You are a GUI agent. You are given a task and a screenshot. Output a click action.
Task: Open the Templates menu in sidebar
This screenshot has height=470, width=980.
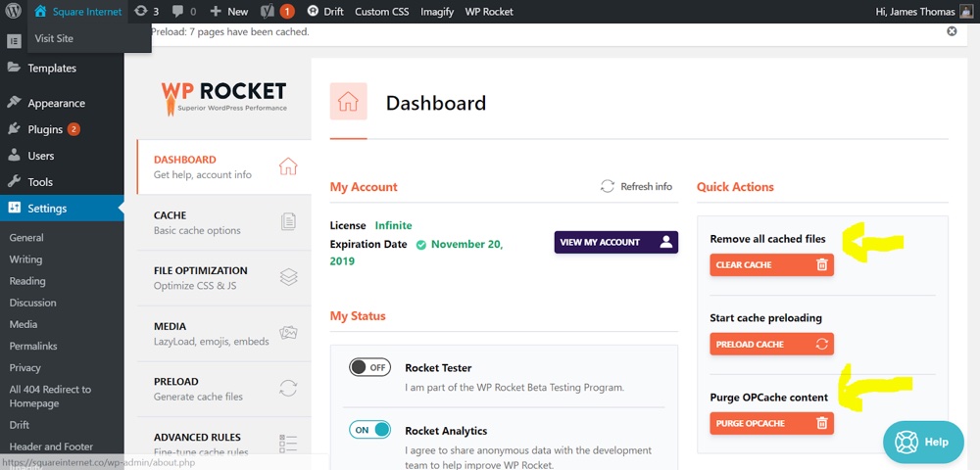pyautogui.click(x=52, y=68)
